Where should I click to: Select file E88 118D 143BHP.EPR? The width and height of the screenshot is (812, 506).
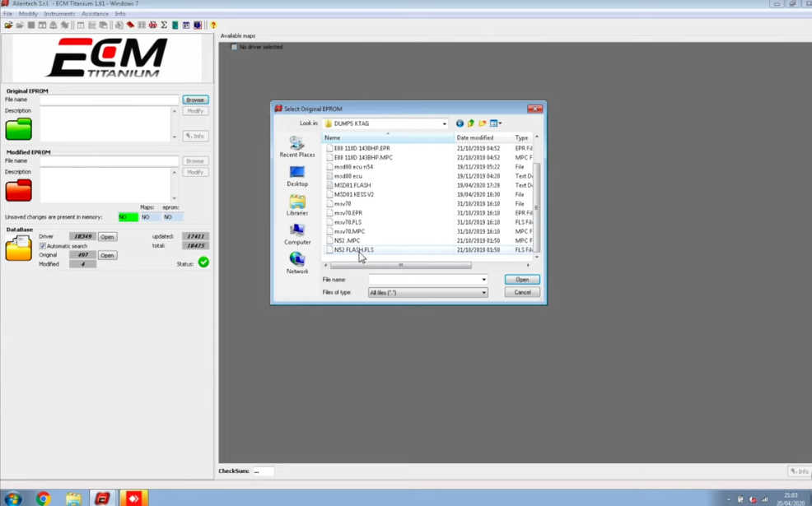[x=362, y=148]
